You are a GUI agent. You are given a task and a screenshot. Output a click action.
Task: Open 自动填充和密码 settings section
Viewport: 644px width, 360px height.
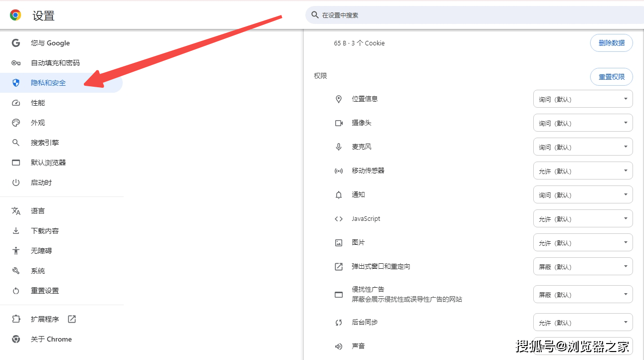pyautogui.click(x=61, y=63)
